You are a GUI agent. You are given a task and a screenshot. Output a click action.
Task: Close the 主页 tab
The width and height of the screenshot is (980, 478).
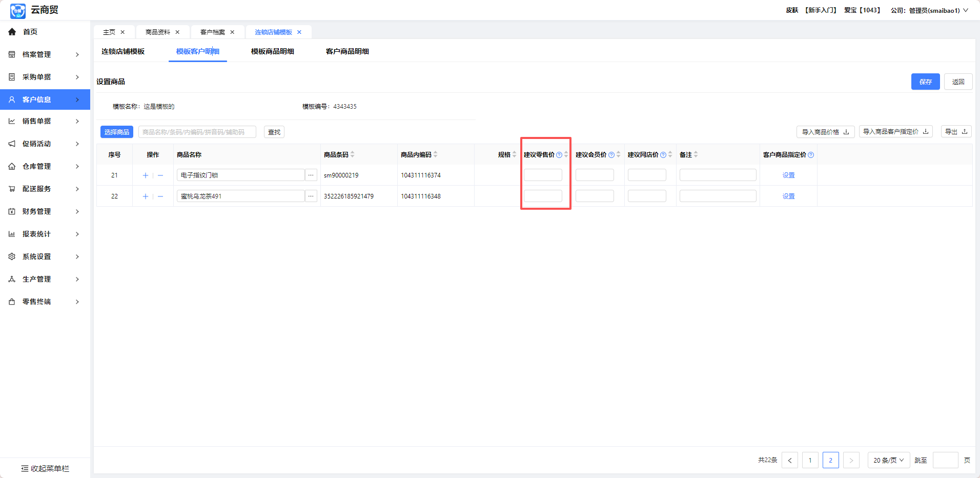click(x=122, y=32)
